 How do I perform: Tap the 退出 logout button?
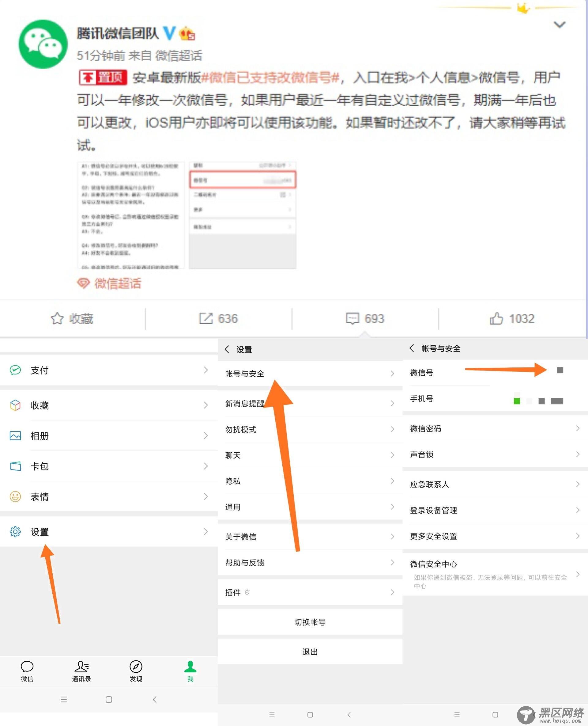point(310,652)
